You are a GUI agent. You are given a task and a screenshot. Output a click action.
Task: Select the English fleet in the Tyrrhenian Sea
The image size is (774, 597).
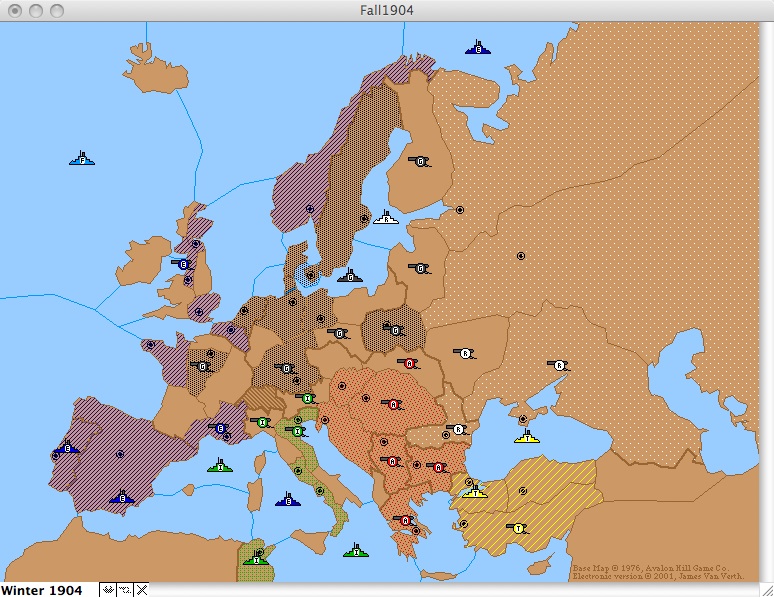pos(288,500)
